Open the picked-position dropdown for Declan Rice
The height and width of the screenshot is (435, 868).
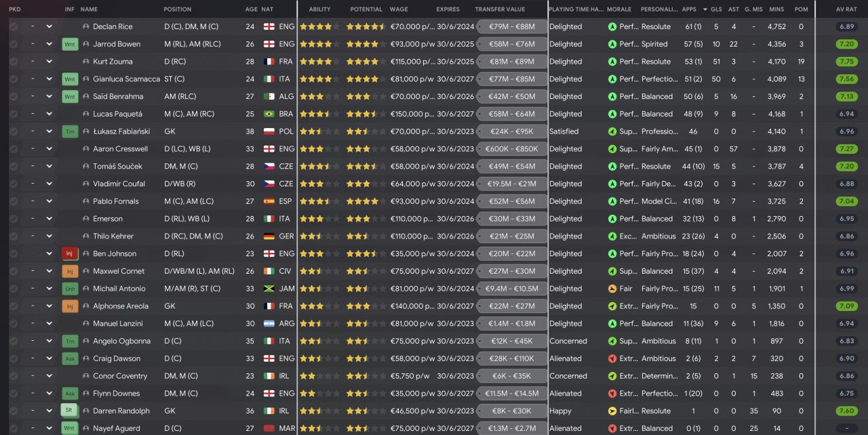(49, 26)
